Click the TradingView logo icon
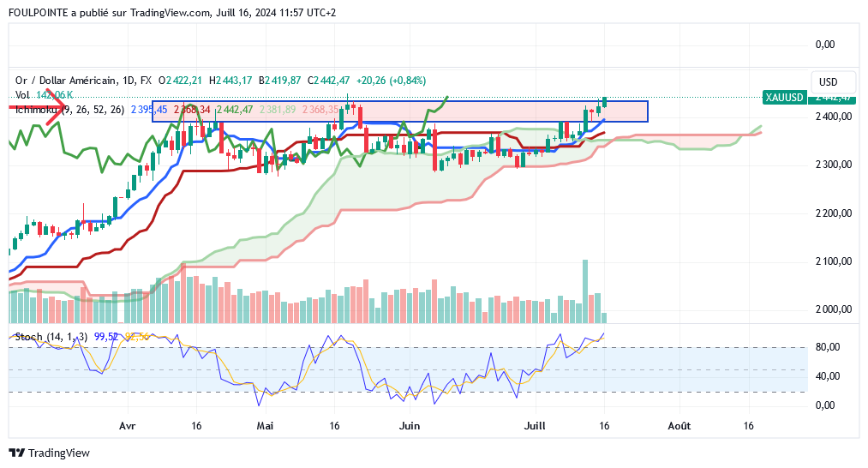The image size is (868, 468). pyautogui.click(x=17, y=453)
